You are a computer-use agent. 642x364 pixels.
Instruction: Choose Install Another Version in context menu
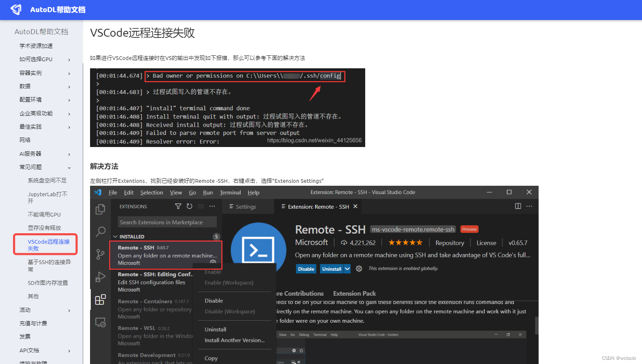[x=234, y=340]
